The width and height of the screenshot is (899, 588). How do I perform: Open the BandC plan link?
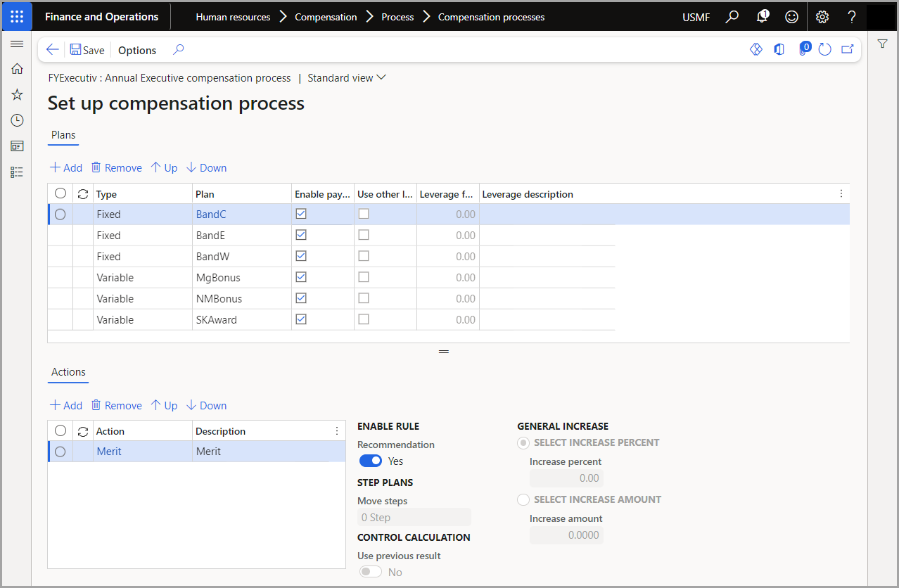211,214
